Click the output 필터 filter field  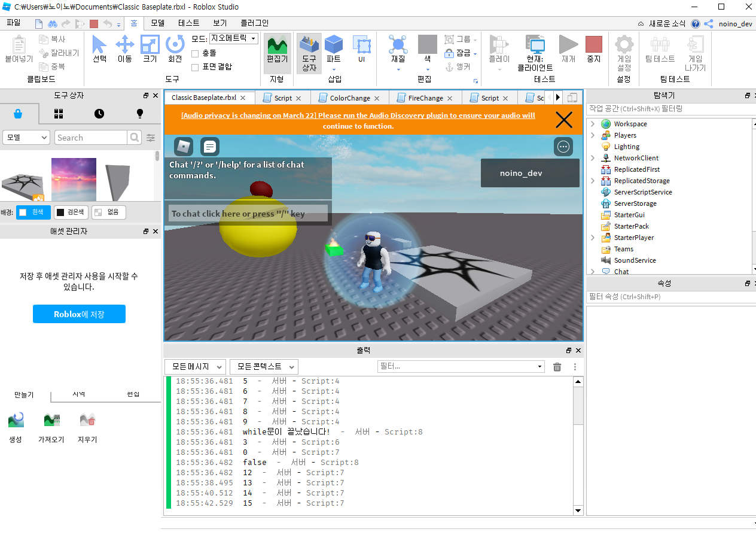[x=461, y=366]
